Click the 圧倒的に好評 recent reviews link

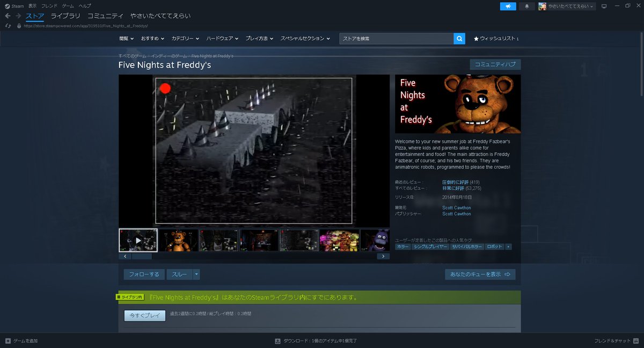[x=455, y=183]
